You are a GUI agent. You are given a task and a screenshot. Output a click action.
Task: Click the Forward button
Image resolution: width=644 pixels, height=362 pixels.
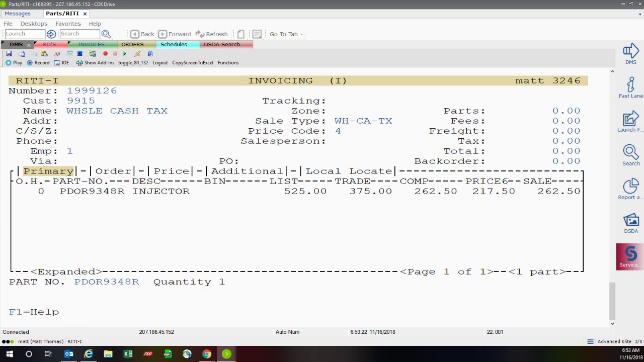coord(175,34)
